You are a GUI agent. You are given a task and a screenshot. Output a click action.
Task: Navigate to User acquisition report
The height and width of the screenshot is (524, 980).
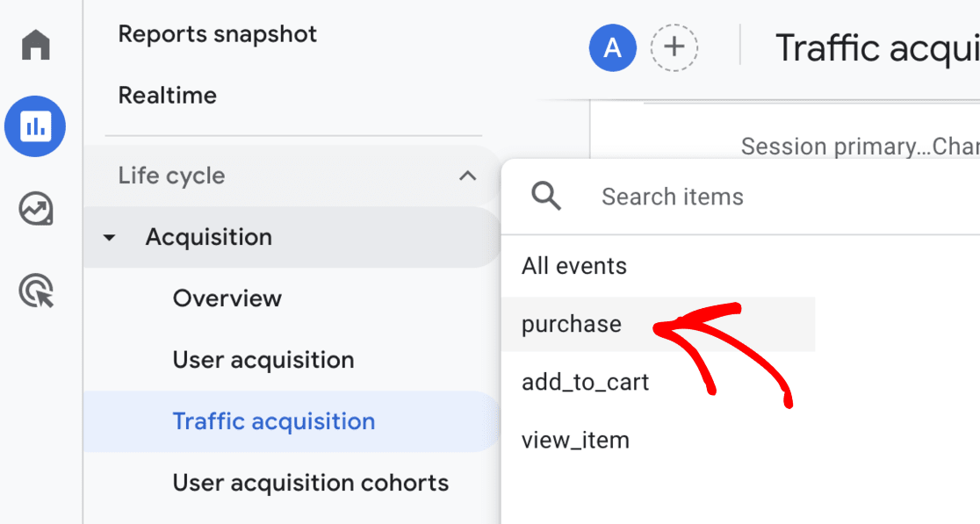click(x=263, y=360)
